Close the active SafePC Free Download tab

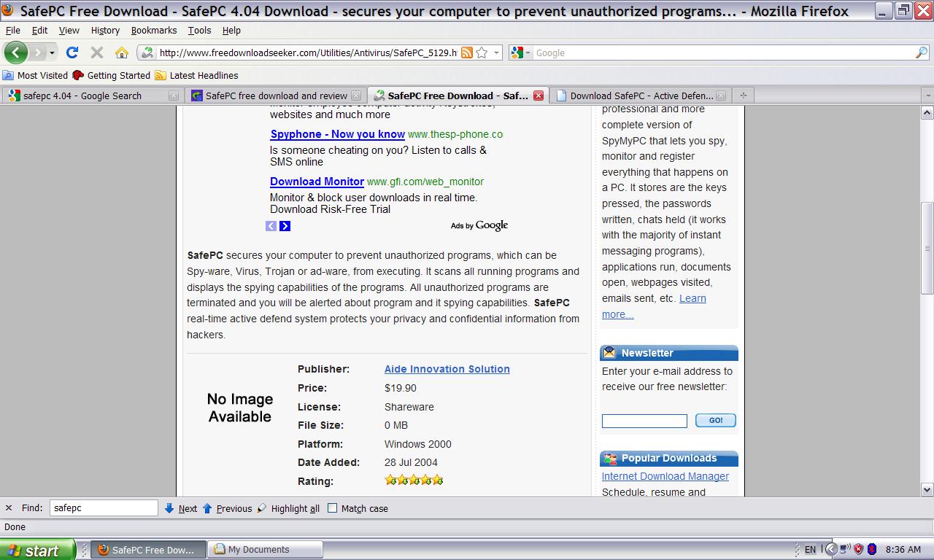pos(539,96)
